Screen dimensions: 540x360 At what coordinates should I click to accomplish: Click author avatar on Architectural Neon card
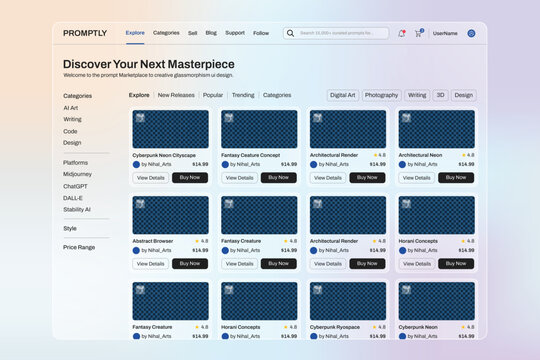[x=402, y=164]
